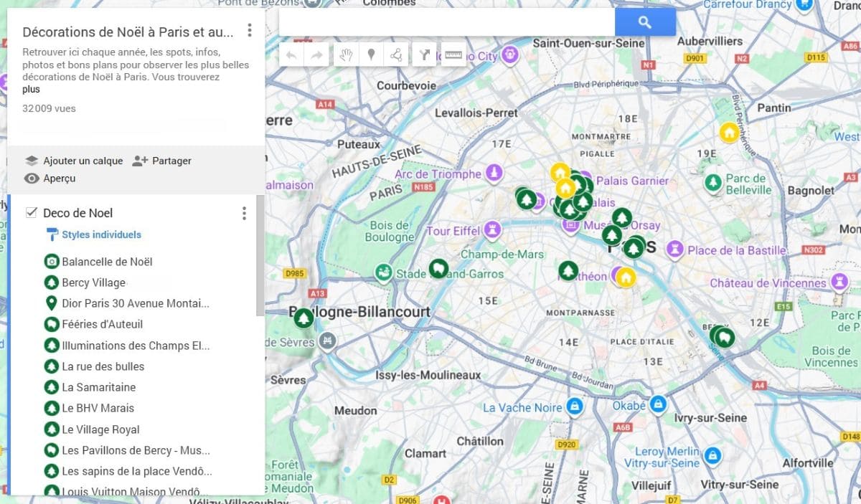Select the add directions tool
This screenshot has width=861, height=504.
[x=424, y=54]
